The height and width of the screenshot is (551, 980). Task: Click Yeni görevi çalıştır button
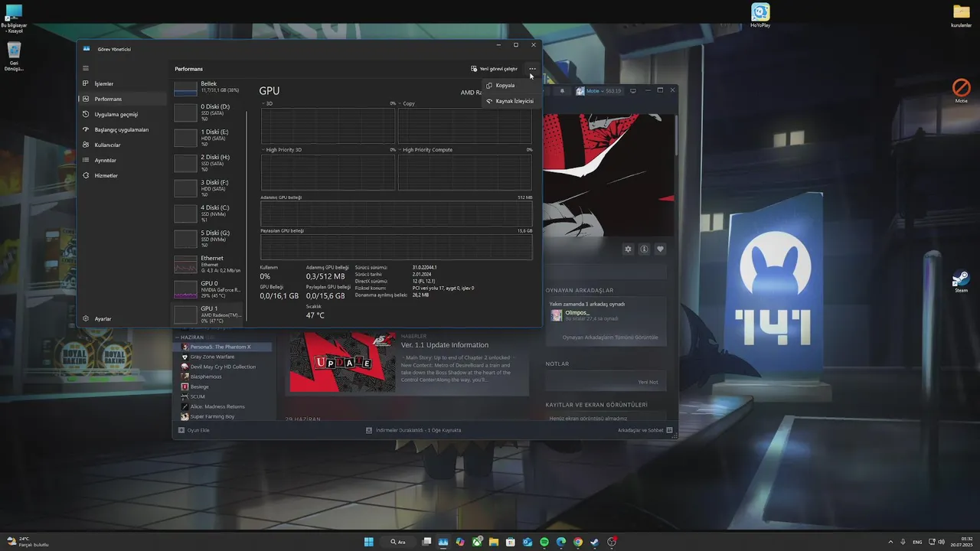click(x=495, y=69)
